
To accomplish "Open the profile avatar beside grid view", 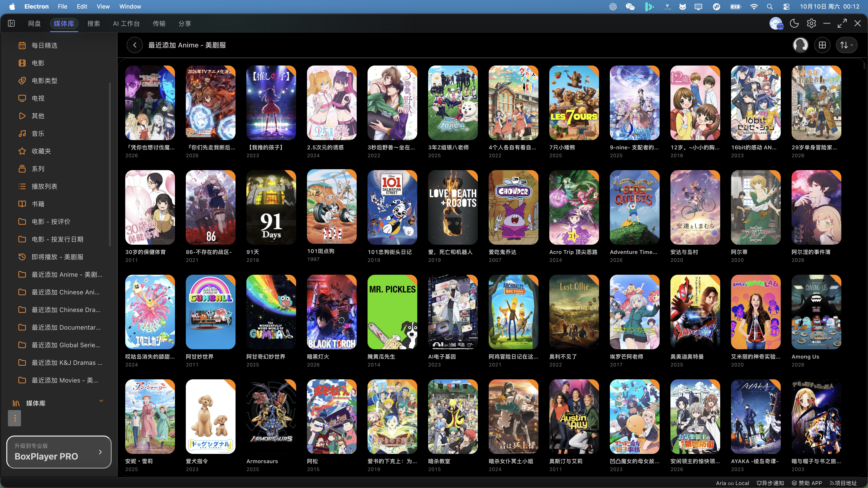I will (801, 45).
